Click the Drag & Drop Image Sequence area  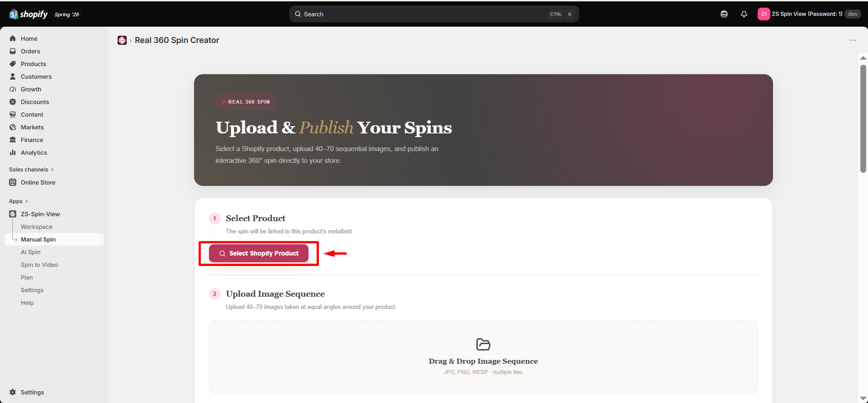point(483,357)
